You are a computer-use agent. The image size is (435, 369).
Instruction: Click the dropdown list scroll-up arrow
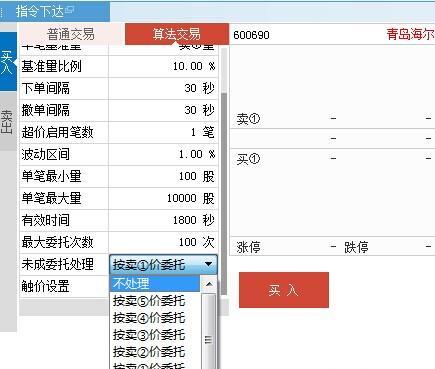(x=209, y=284)
